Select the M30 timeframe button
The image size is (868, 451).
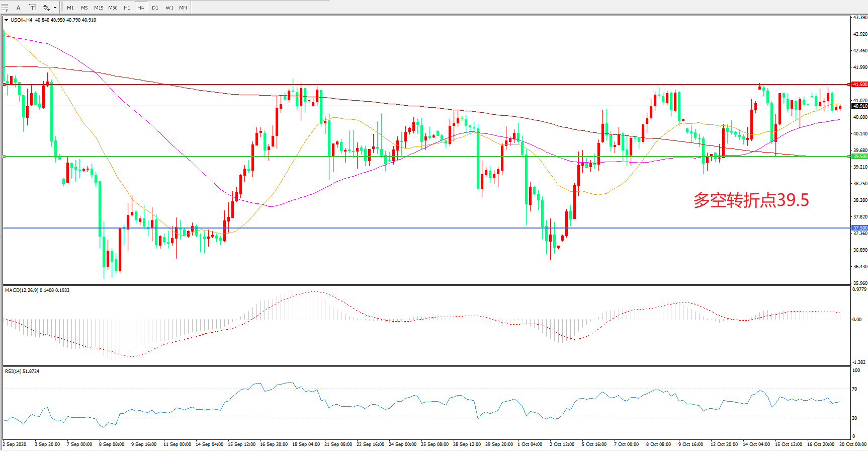pos(113,8)
